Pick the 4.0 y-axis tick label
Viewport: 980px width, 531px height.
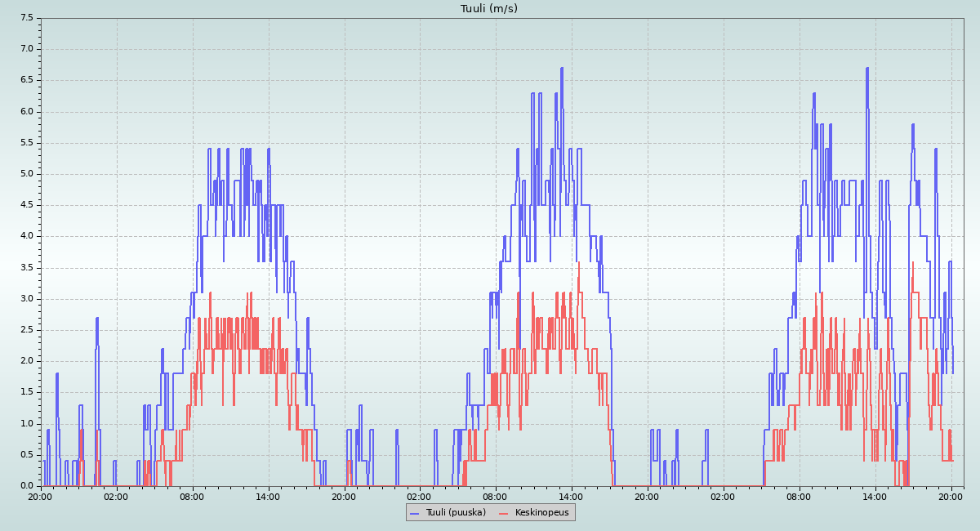click(x=26, y=236)
